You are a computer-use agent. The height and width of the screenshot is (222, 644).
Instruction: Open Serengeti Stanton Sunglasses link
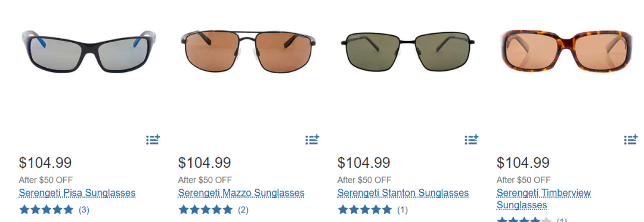[403, 193]
